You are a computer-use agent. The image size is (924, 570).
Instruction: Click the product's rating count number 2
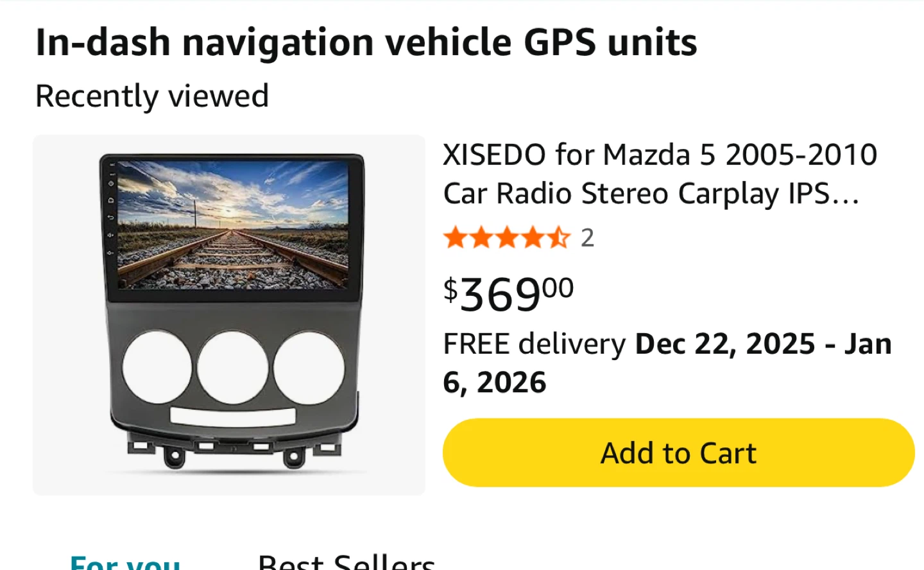[x=587, y=238]
